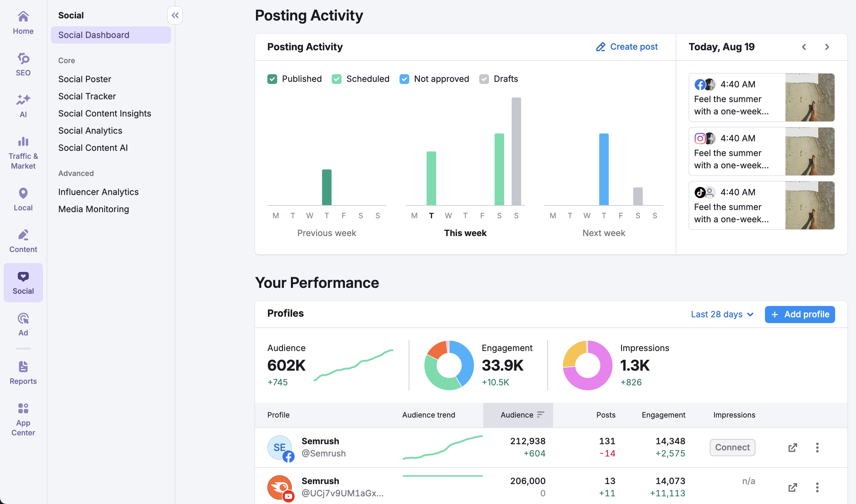Image resolution: width=856 pixels, height=504 pixels.
Task: Disable the Scheduled posts filter
Action: point(337,79)
